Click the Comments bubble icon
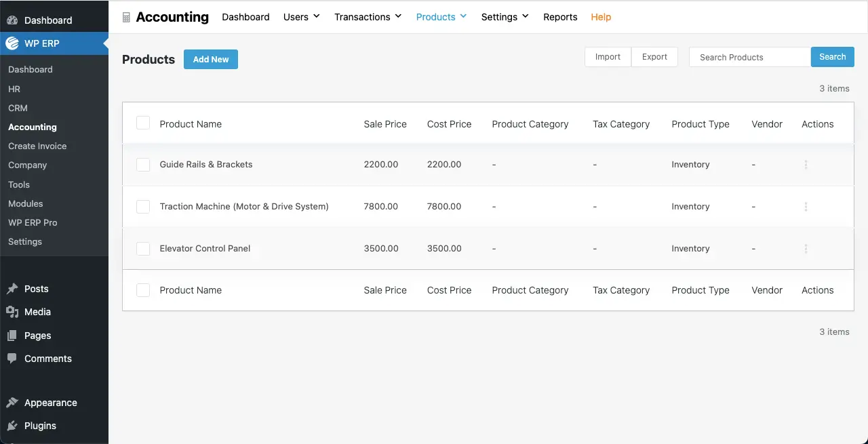The width and height of the screenshot is (868, 444). (12, 359)
